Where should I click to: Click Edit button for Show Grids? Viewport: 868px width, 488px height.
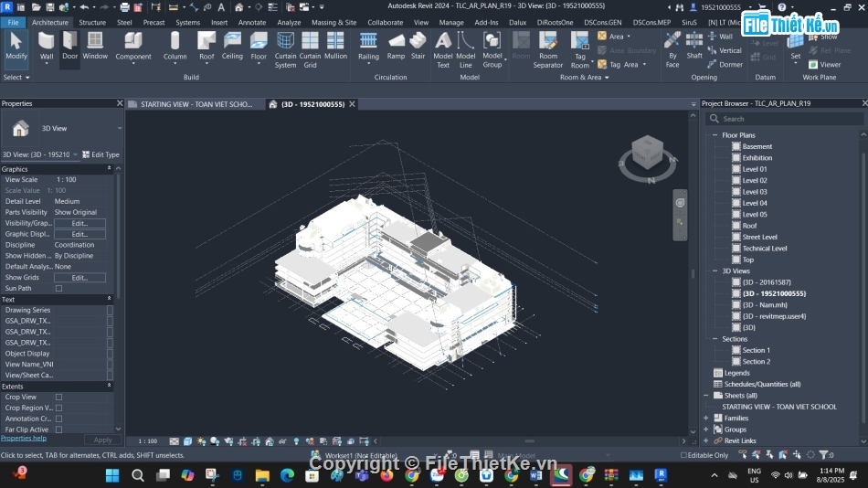[x=79, y=278]
